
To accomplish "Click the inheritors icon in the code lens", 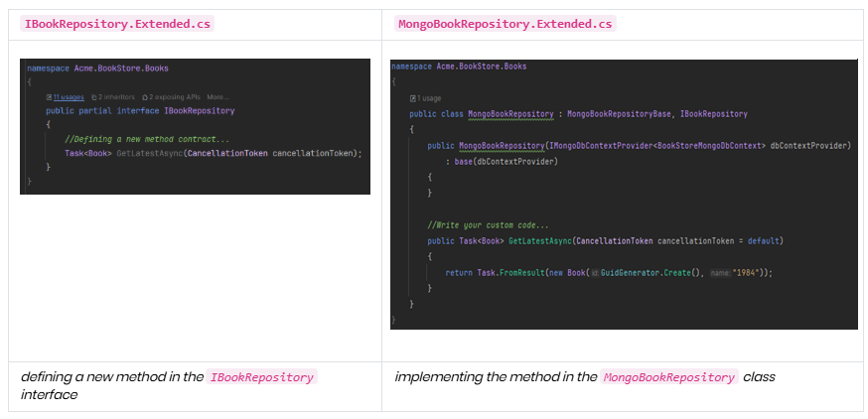I will point(92,97).
